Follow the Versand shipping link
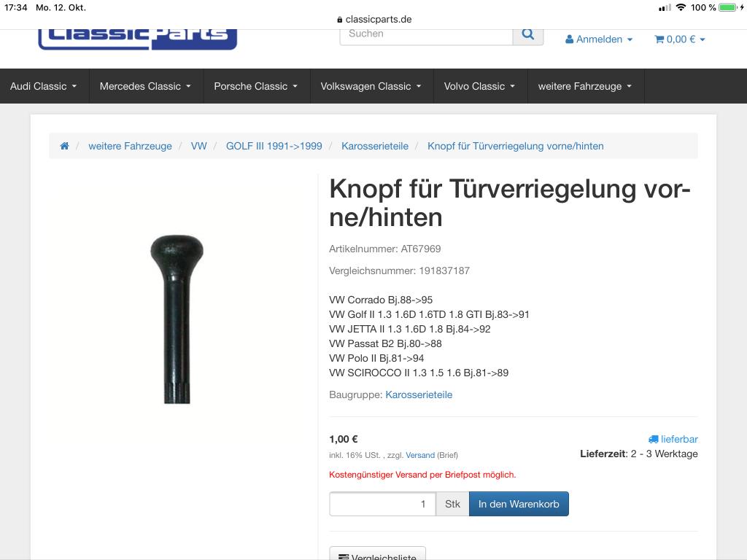This screenshot has width=747, height=560. tap(420, 455)
